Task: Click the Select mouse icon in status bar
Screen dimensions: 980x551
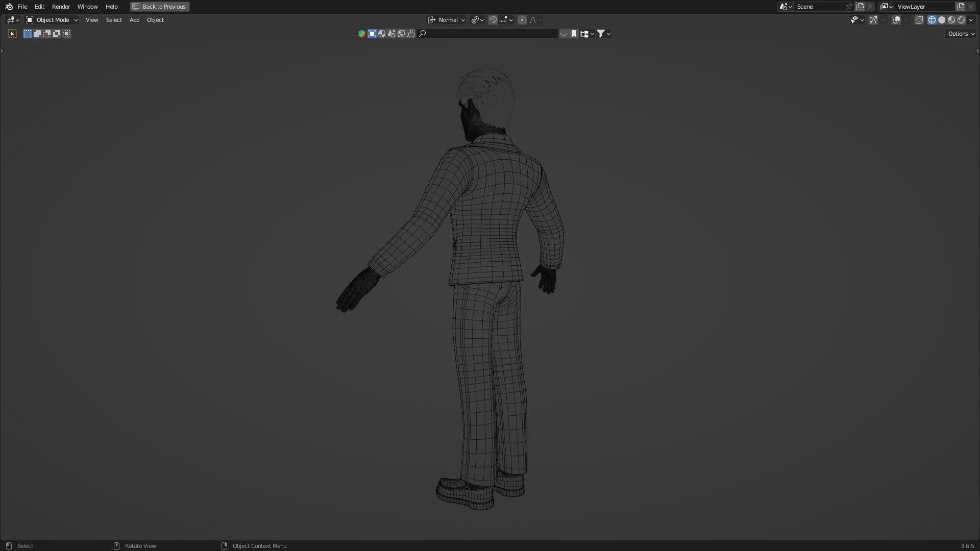Action: click(x=9, y=546)
